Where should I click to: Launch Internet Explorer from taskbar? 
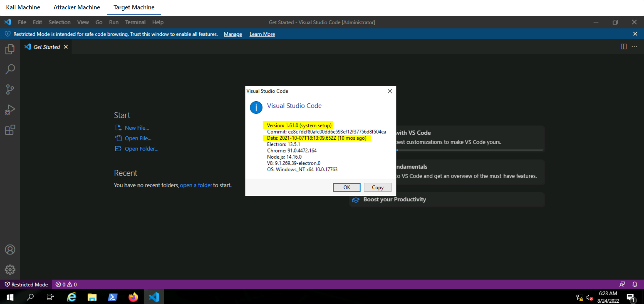click(71, 297)
